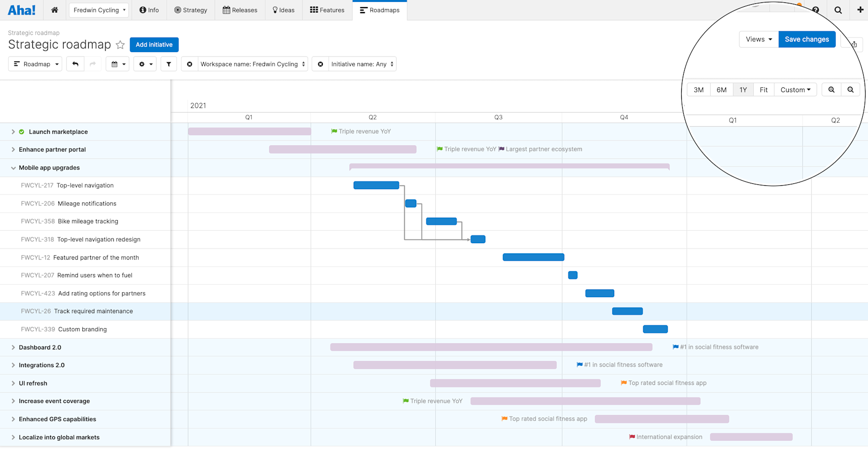Open the filter tool
This screenshot has width=868, height=457.
click(168, 64)
